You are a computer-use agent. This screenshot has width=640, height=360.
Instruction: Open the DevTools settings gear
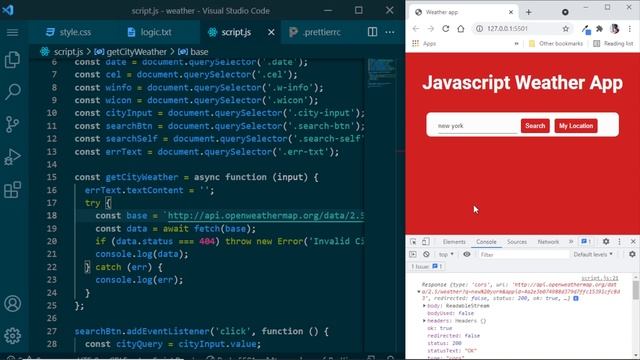coord(606,242)
